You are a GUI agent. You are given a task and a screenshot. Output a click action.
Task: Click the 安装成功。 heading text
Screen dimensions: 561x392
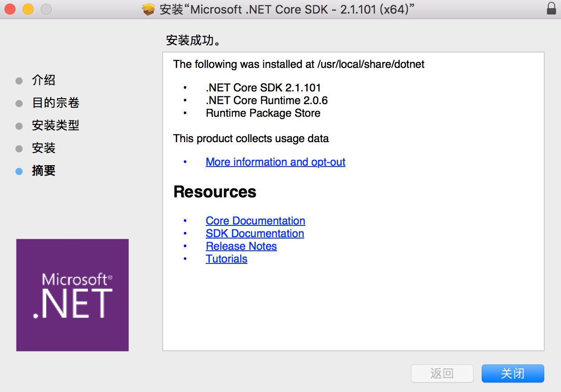(x=193, y=41)
